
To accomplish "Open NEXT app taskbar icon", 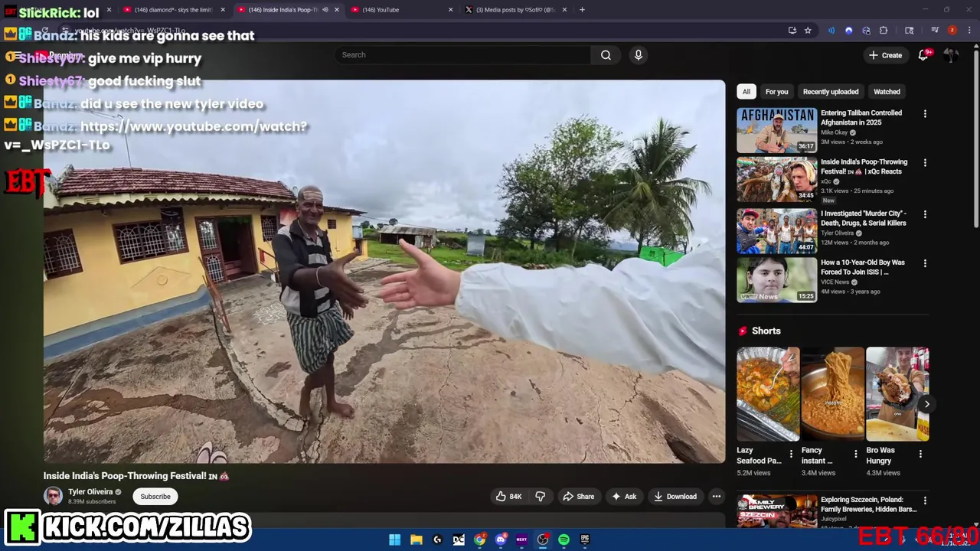I will pyautogui.click(x=521, y=540).
